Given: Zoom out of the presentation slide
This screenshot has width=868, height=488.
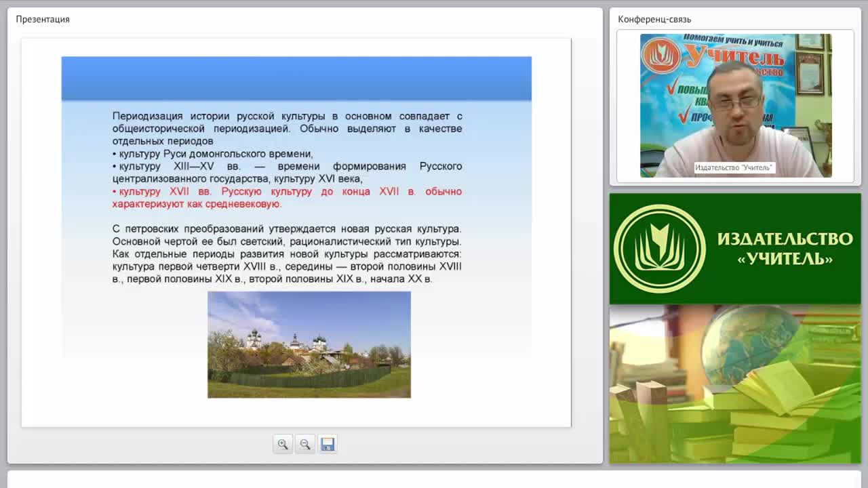Looking at the screenshot, I should [x=305, y=444].
